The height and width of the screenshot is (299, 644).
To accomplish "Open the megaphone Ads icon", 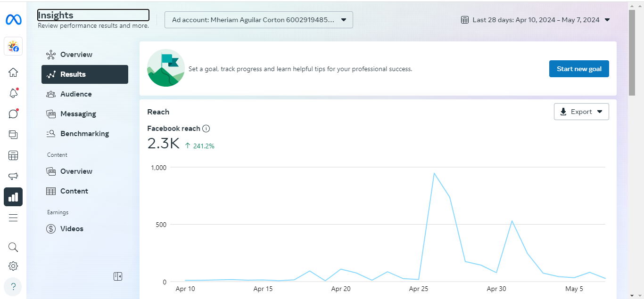I will coord(13,176).
